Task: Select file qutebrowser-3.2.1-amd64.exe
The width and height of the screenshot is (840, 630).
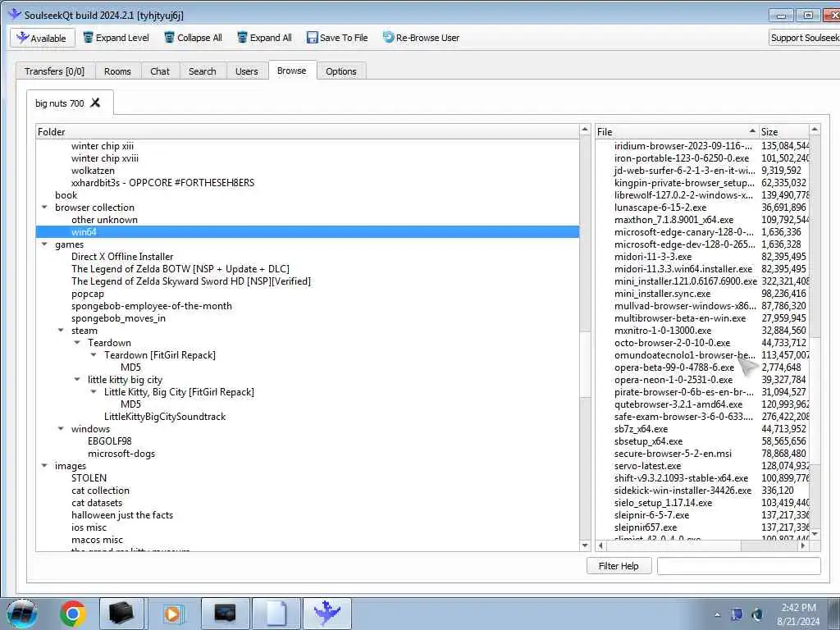Action: pos(678,404)
